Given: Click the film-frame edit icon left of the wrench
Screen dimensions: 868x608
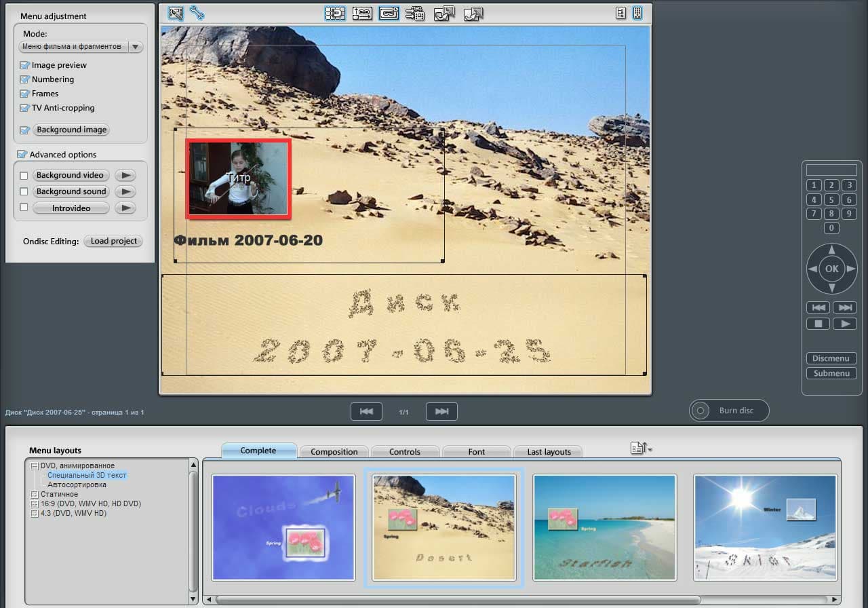Looking at the screenshot, I should (x=176, y=13).
